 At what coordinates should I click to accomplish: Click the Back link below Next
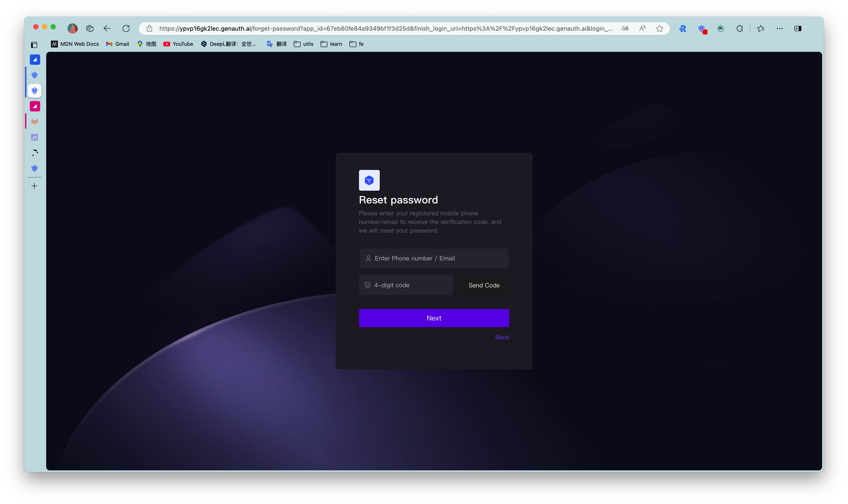point(502,337)
